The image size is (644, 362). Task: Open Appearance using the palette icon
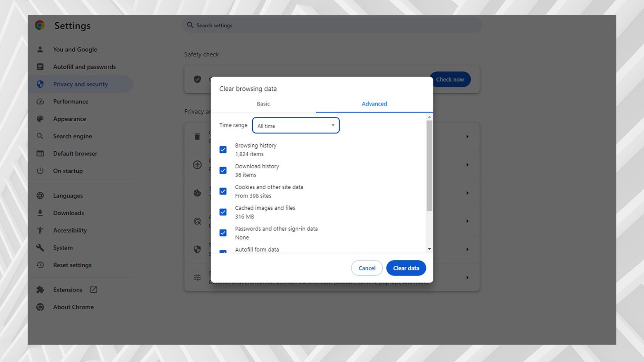pyautogui.click(x=40, y=119)
